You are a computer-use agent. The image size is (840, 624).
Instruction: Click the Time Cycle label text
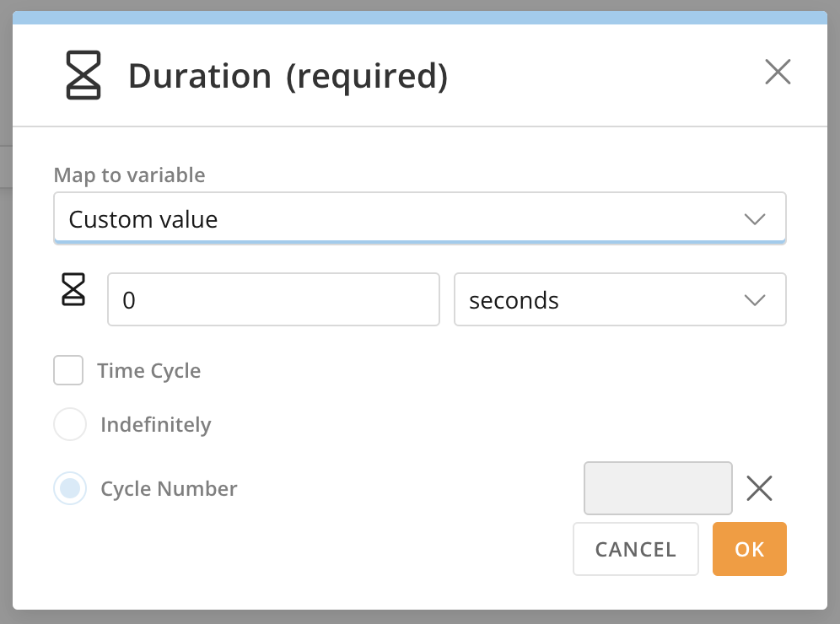[148, 371]
